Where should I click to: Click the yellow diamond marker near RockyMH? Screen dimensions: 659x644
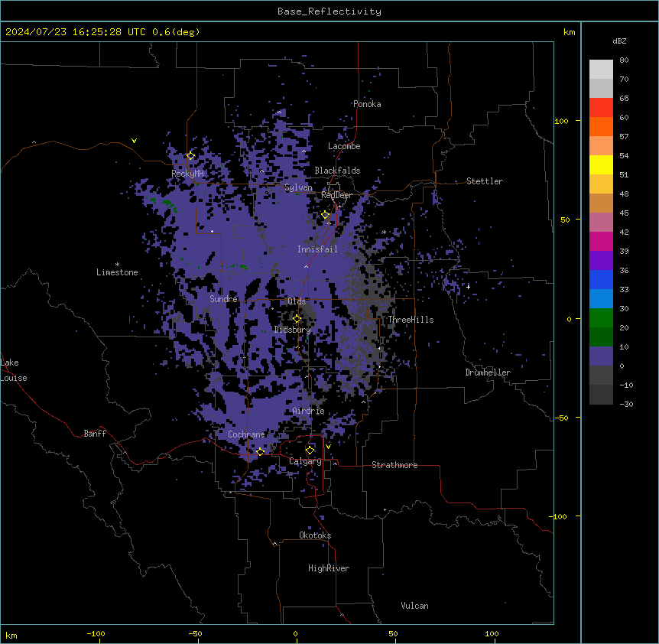click(190, 156)
